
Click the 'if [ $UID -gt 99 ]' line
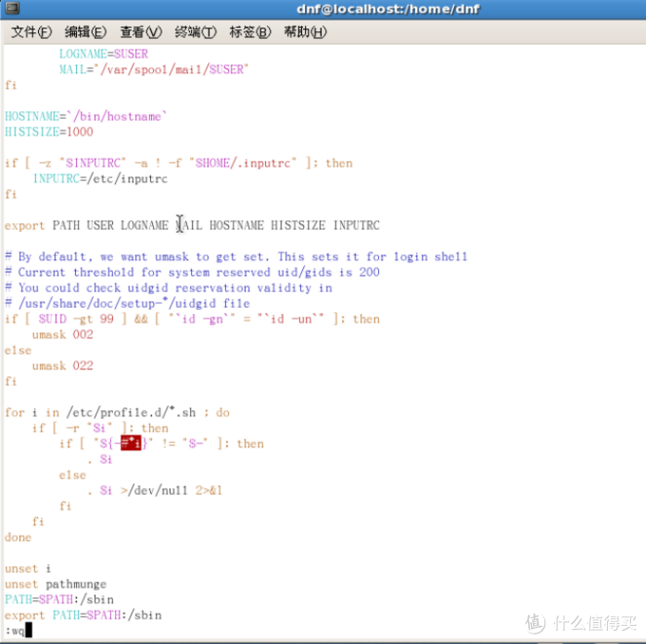click(192, 319)
